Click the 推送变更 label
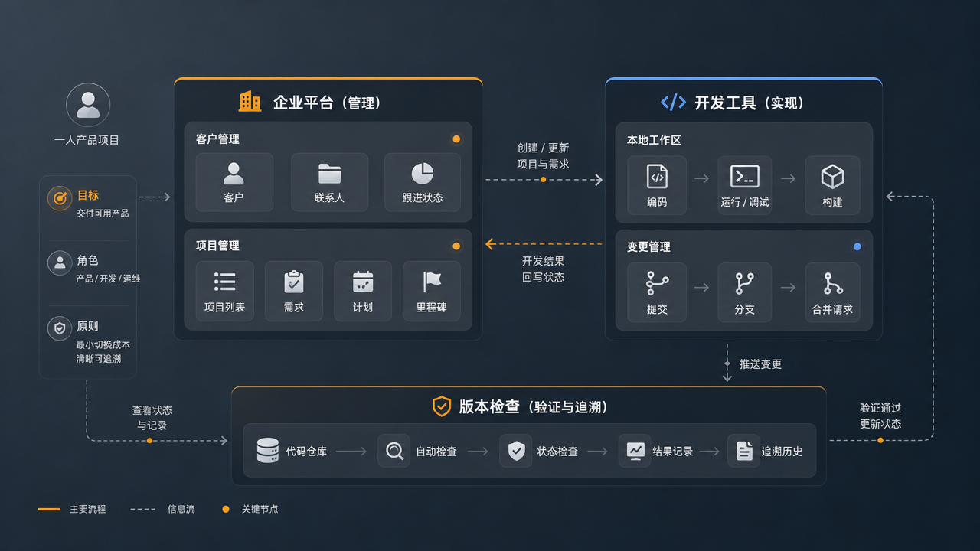The height and width of the screenshot is (551, 980). (760, 364)
